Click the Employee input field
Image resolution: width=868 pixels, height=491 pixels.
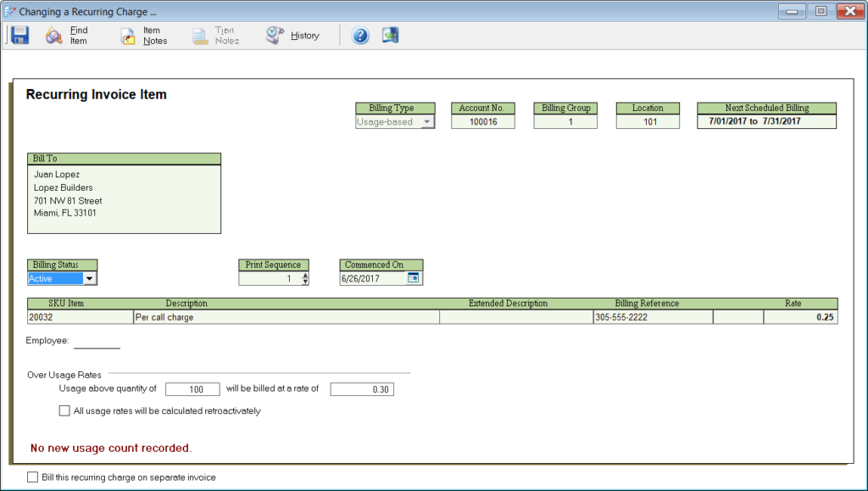[x=97, y=341]
